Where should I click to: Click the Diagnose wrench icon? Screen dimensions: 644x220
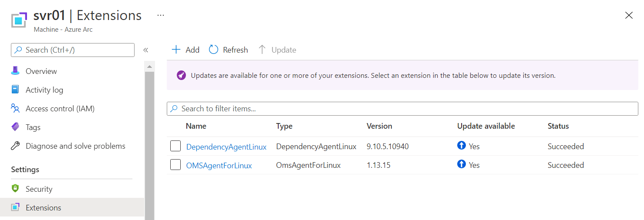15,146
